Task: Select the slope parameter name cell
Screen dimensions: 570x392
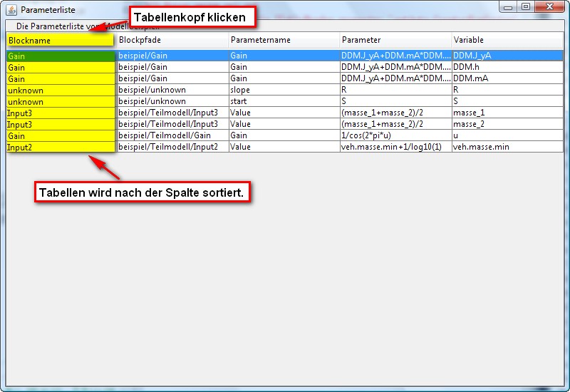Action: coord(283,90)
